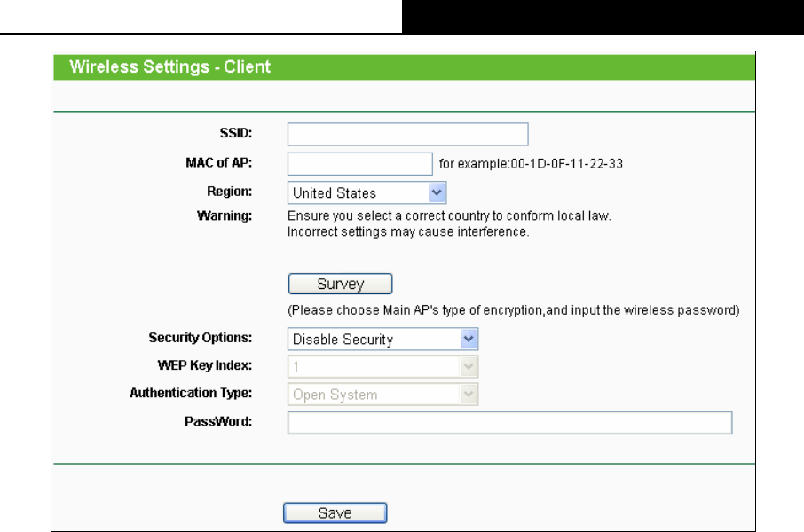Click the Warning label
This screenshot has width=804, height=532.
225,215
